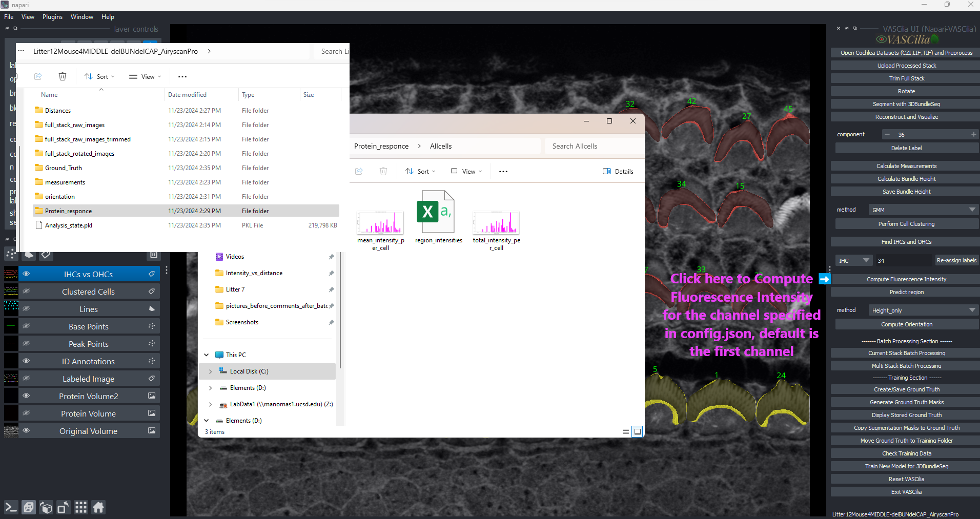
Task: Share item in Allcells Explorer window
Action: click(x=359, y=171)
